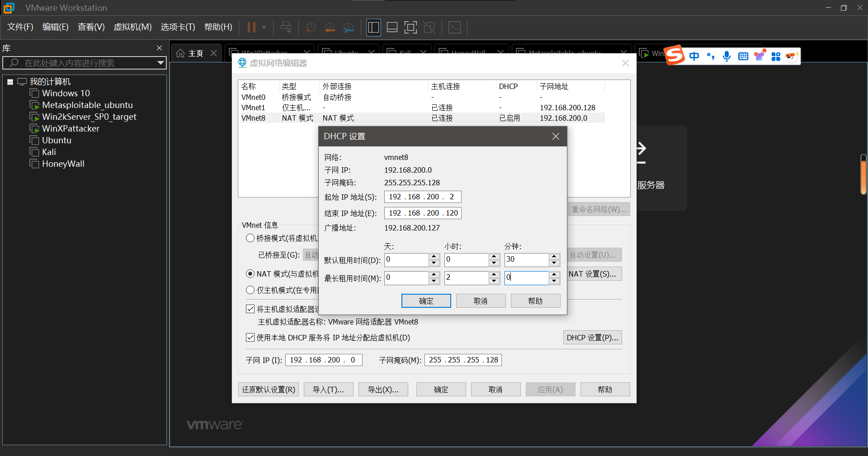Viewport: 868px width, 456px height.
Task: Check 将主机虚拟适配器 checkbox
Action: (x=250, y=309)
